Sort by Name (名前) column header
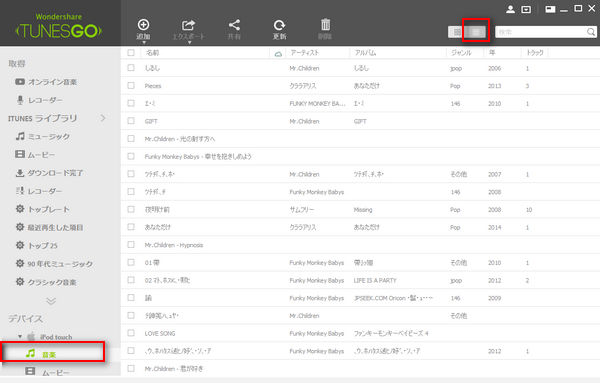 click(x=152, y=53)
